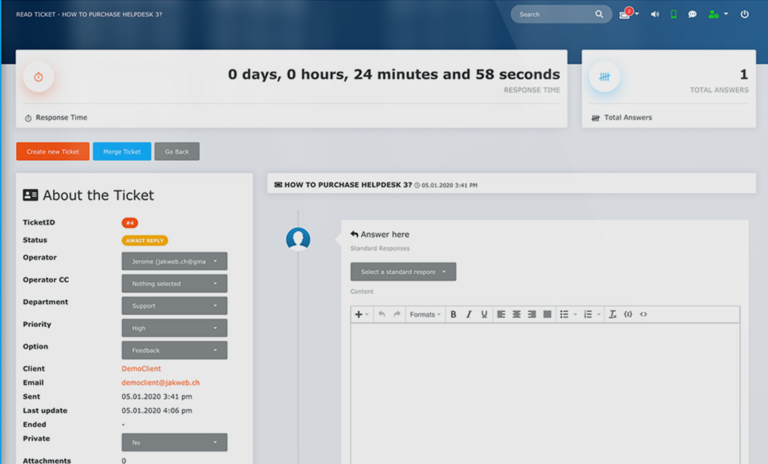Image resolution: width=768 pixels, height=464 pixels.
Task: Click the Merge Ticket button
Action: tap(122, 151)
